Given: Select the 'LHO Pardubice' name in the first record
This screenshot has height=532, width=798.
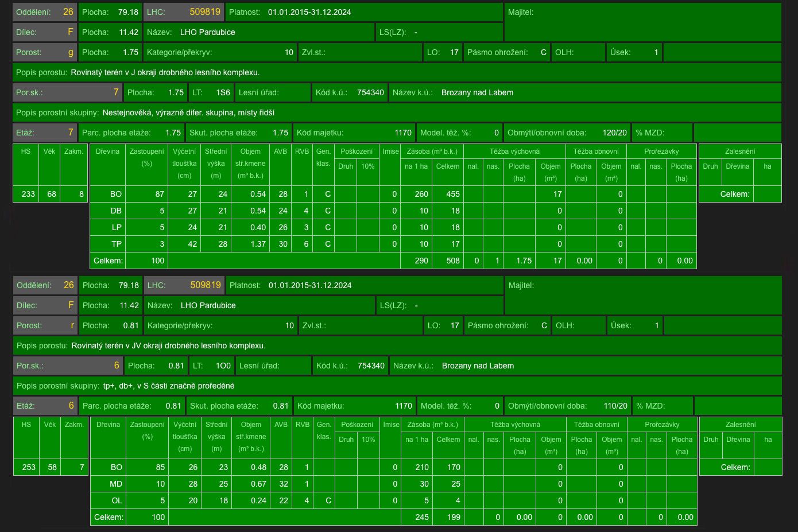Looking at the screenshot, I should coord(208,32).
